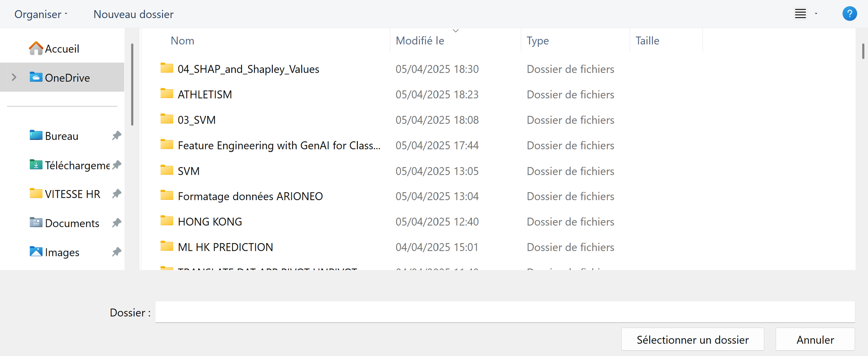Open Téléchargements download folder icon
This screenshot has width=868, height=356.
(36, 165)
